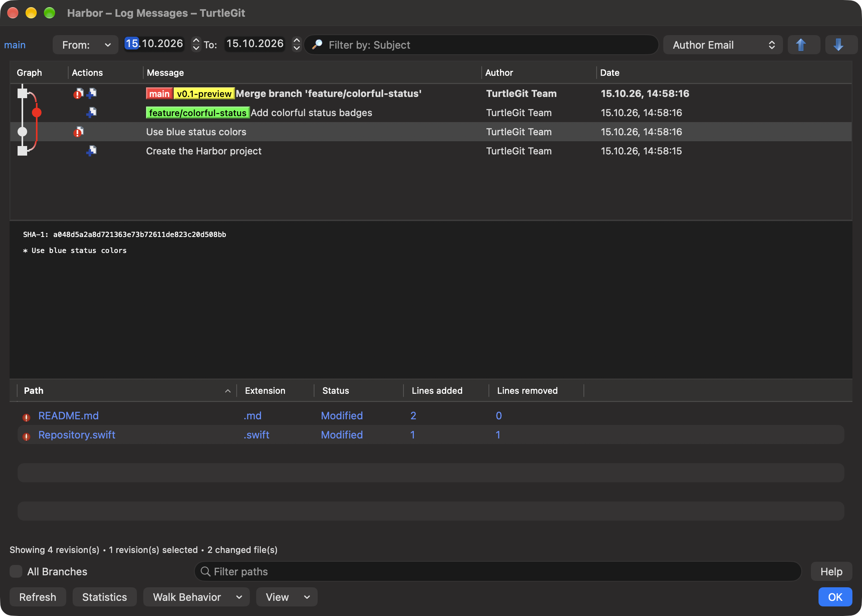Screen dimensions: 862x616
Task: Open the Author Email filter dropdown
Action: [723, 45]
